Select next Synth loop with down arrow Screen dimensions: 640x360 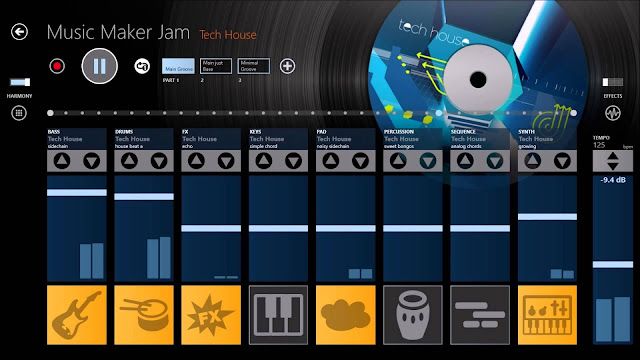562,161
